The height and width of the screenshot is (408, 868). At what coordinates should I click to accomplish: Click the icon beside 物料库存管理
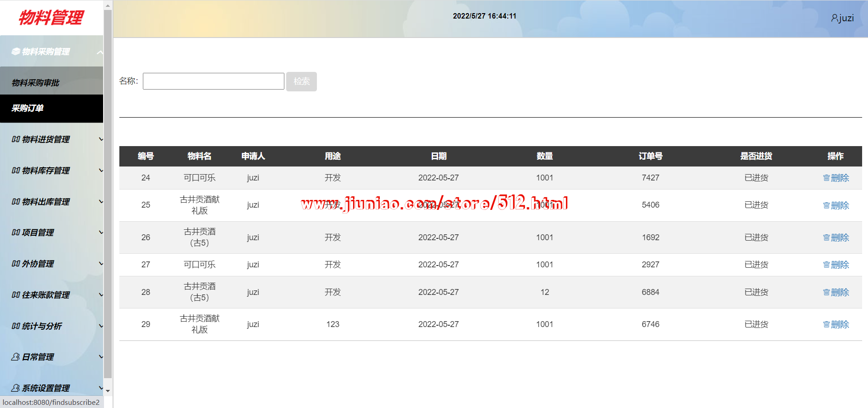tap(16, 171)
